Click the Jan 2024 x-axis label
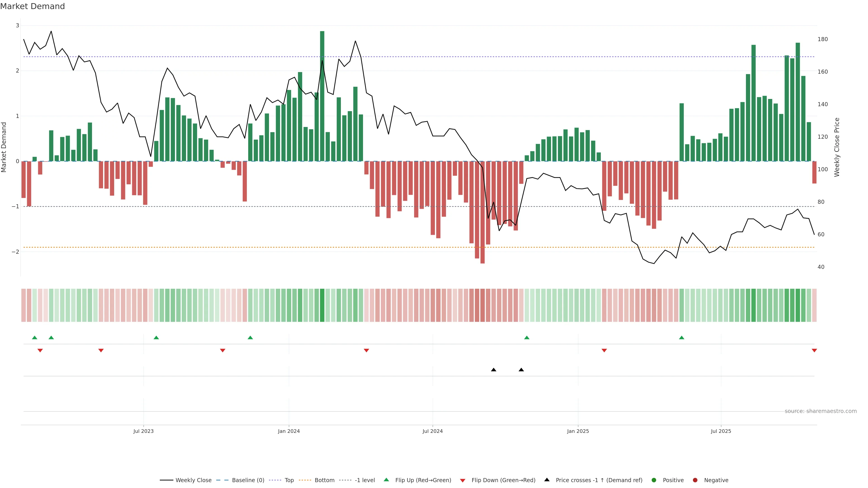This screenshot has height=488, width=868. (x=289, y=432)
